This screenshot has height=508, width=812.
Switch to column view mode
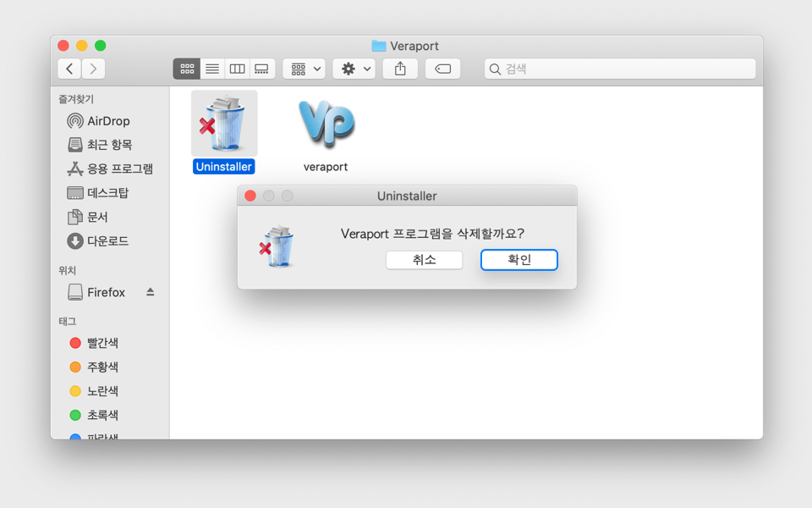[x=238, y=69]
